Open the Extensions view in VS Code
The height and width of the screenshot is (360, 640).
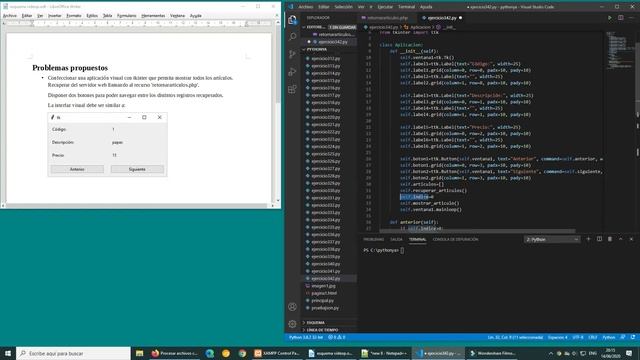coord(292,89)
